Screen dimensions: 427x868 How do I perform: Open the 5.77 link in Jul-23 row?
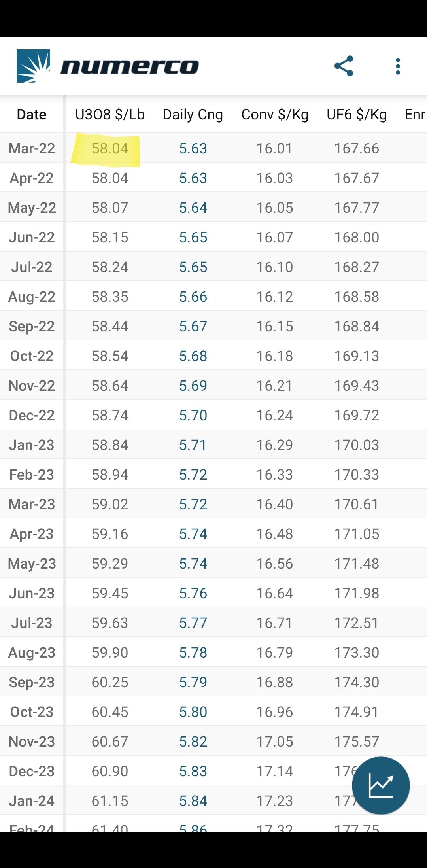[x=193, y=623]
